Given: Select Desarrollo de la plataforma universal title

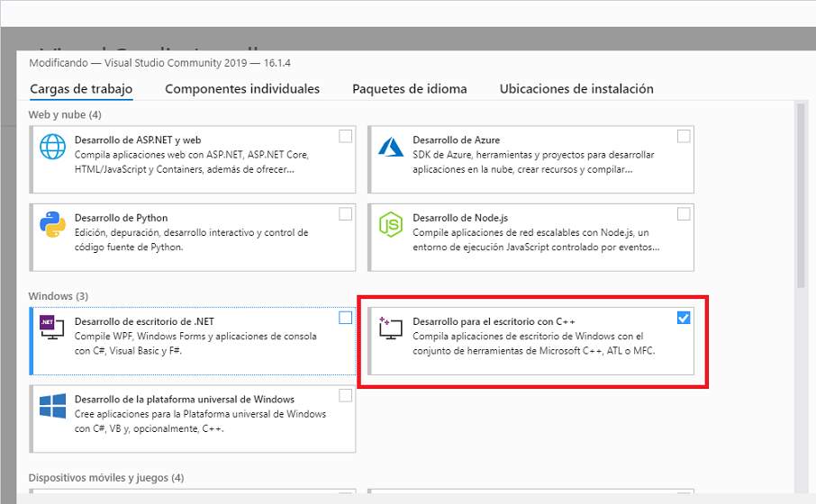Looking at the screenshot, I should tap(185, 400).
